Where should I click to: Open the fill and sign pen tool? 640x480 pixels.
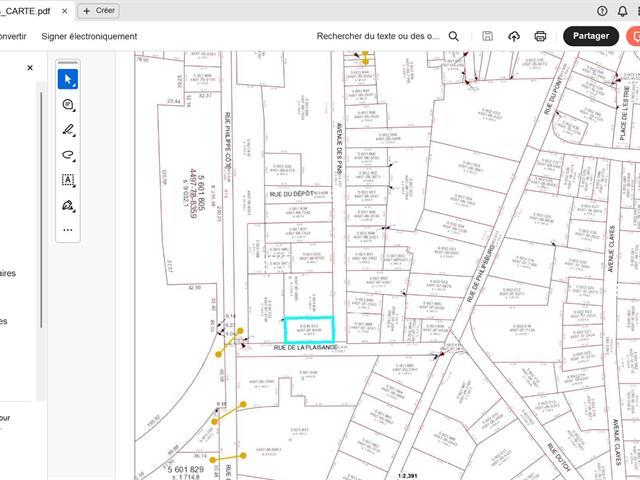click(x=68, y=205)
